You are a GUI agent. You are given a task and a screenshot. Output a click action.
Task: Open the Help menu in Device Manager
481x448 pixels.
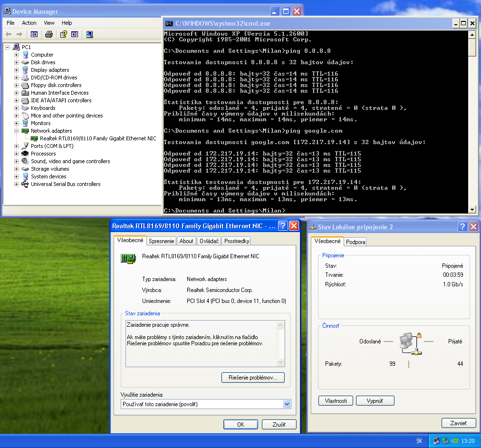67,23
